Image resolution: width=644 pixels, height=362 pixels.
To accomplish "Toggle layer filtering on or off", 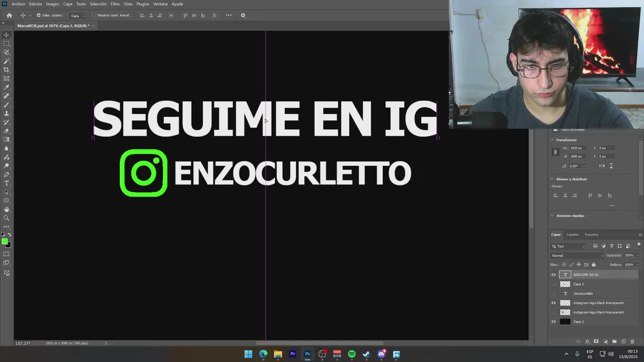I will click(639, 245).
